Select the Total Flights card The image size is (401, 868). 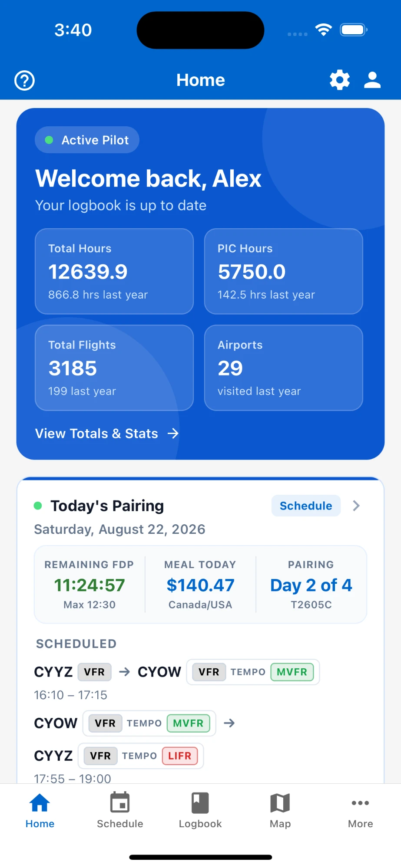click(114, 368)
